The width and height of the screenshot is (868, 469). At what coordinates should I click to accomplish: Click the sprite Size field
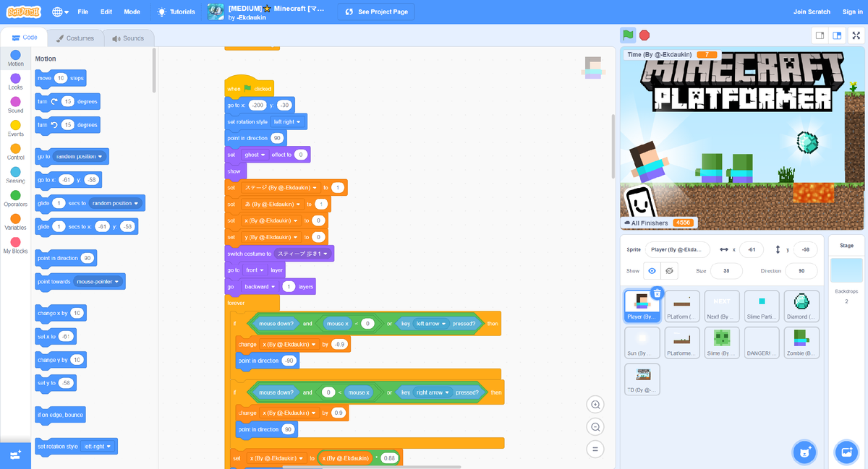[726, 271]
